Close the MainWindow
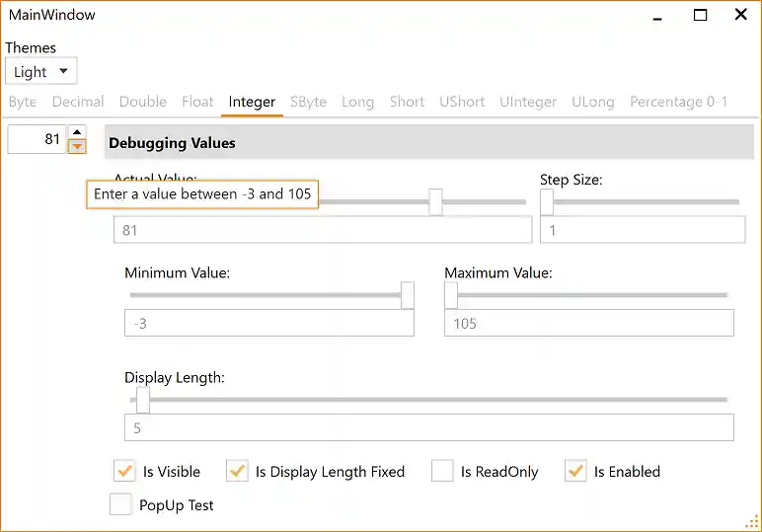 (x=740, y=15)
